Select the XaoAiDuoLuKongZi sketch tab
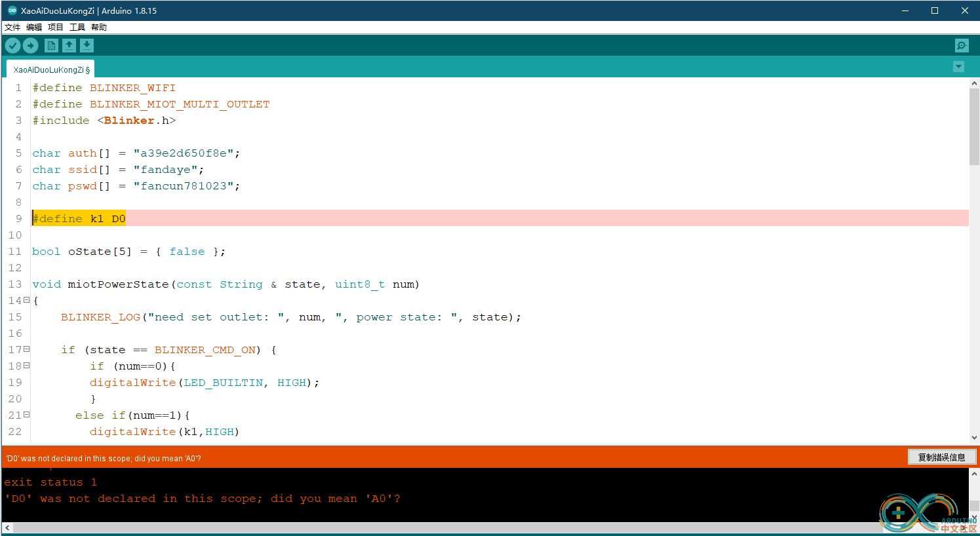980x536 pixels. 51,69
